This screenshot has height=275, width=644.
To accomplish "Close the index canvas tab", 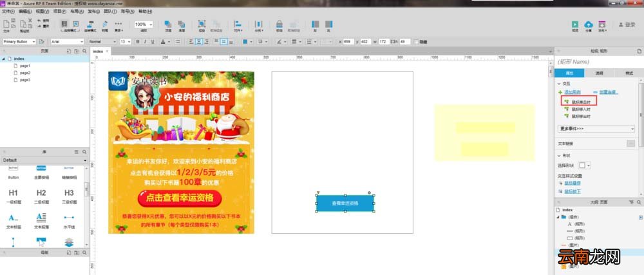I will point(108,52).
